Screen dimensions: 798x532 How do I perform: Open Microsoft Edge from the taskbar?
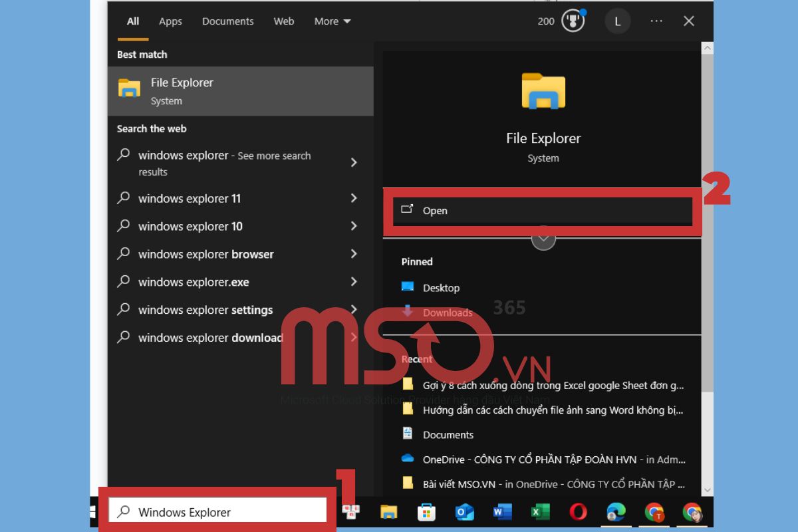click(x=616, y=512)
